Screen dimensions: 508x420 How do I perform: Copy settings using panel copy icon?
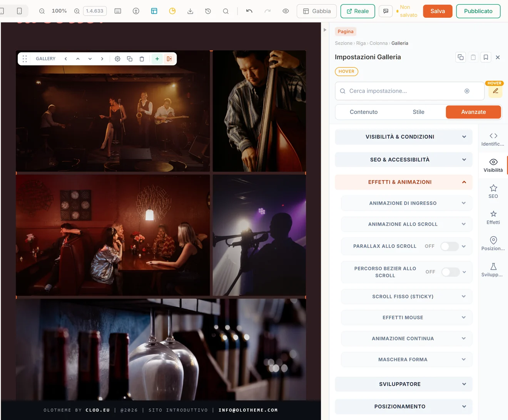pos(461,57)
